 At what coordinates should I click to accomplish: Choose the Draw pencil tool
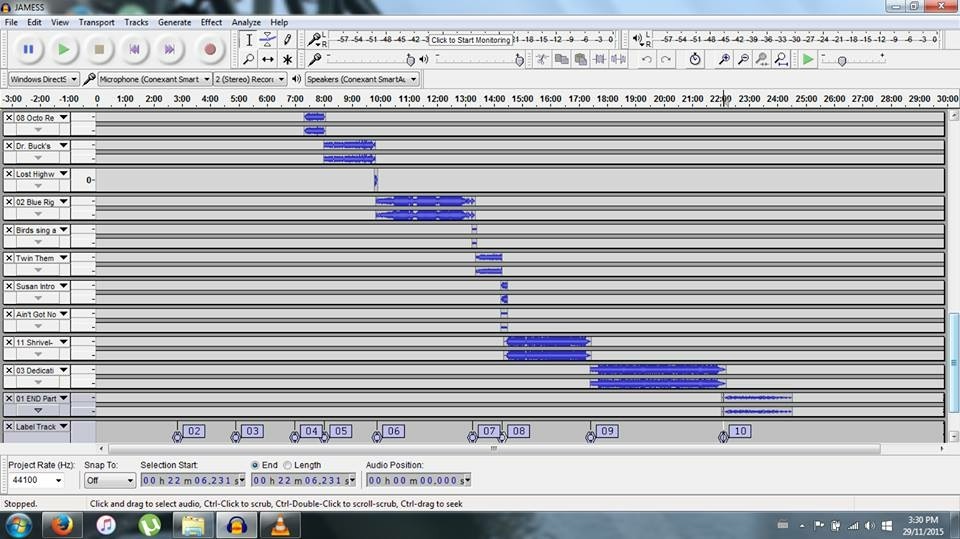click(288, 40)
